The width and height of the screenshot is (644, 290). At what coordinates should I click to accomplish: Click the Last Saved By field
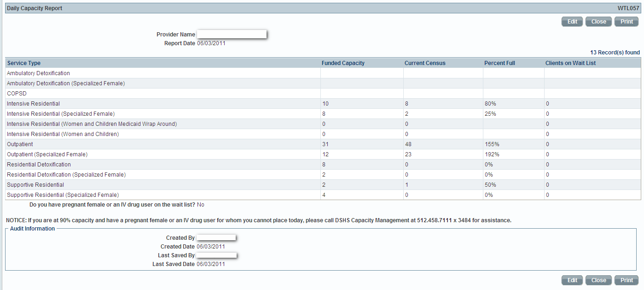point(216,255)
